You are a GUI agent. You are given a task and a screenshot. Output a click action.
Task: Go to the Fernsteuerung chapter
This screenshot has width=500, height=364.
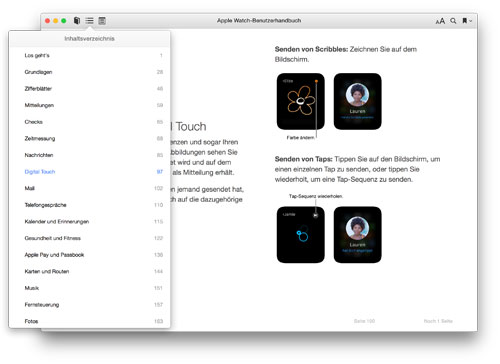tap(89, 305)
